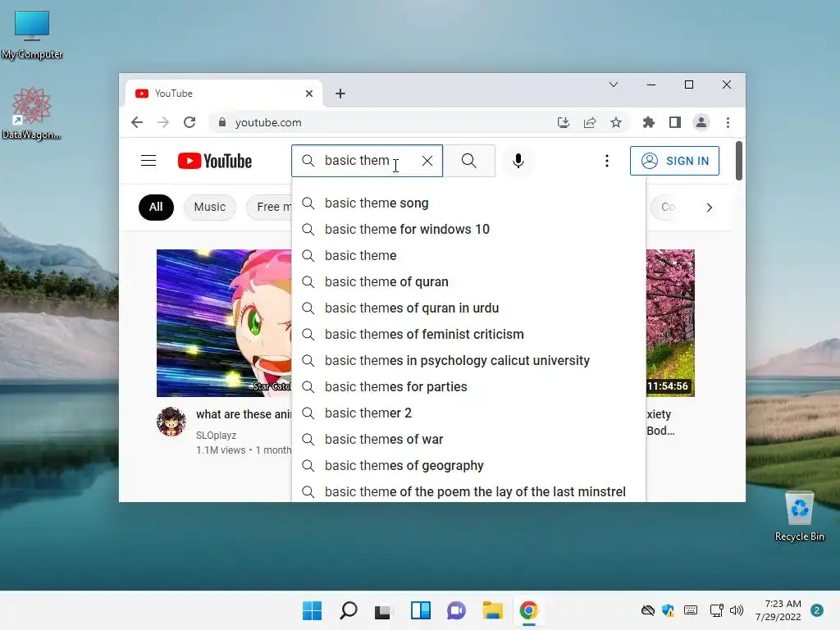Viewport: 840px width, 630px height.
Task: Select the YouTube browser tab
Action: point(224,94)
